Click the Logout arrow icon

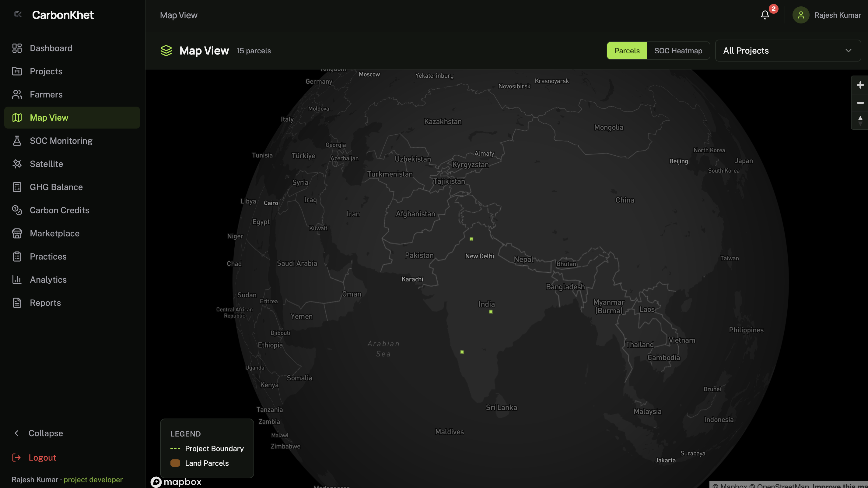(16, 457)
